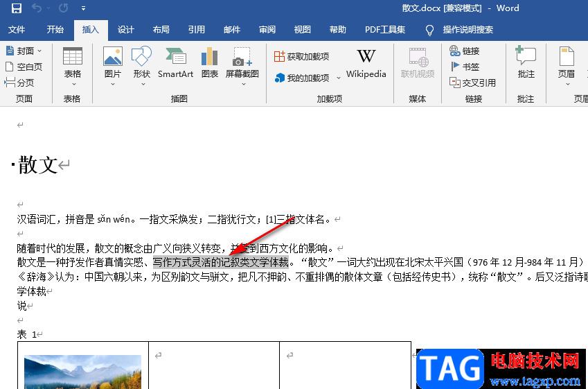Insert a 分页 page break
Viewport: 588px width, 389px height.
(x=19, y=83)
